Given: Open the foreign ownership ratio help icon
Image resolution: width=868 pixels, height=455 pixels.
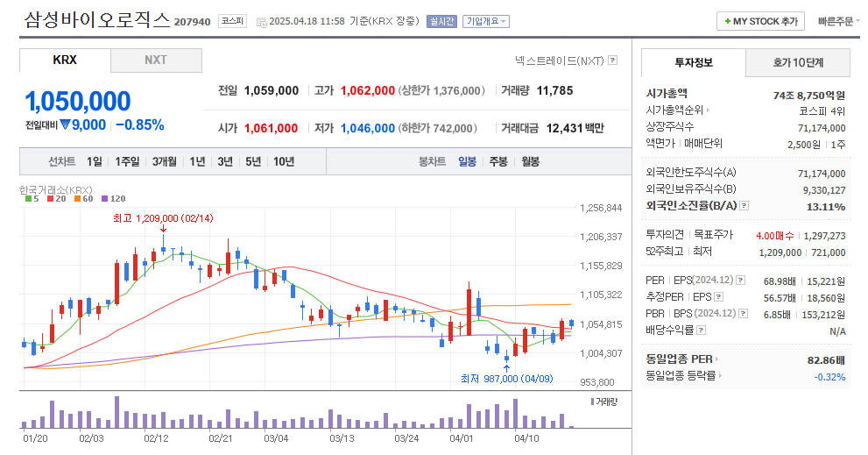Looking at the screenshot, I should pos(744,206).
